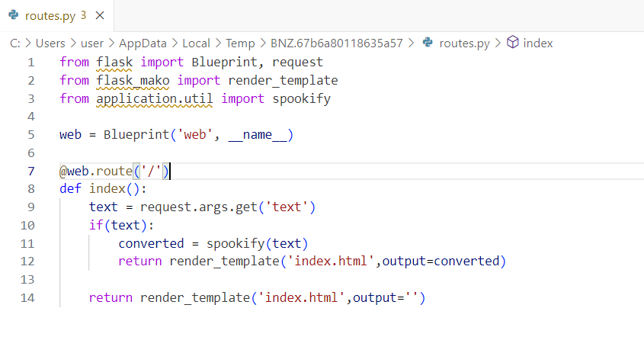This screenshot has width=644, height=353.
Task: Open the user breadcrumb folder
Action: (x=92, y=43)
